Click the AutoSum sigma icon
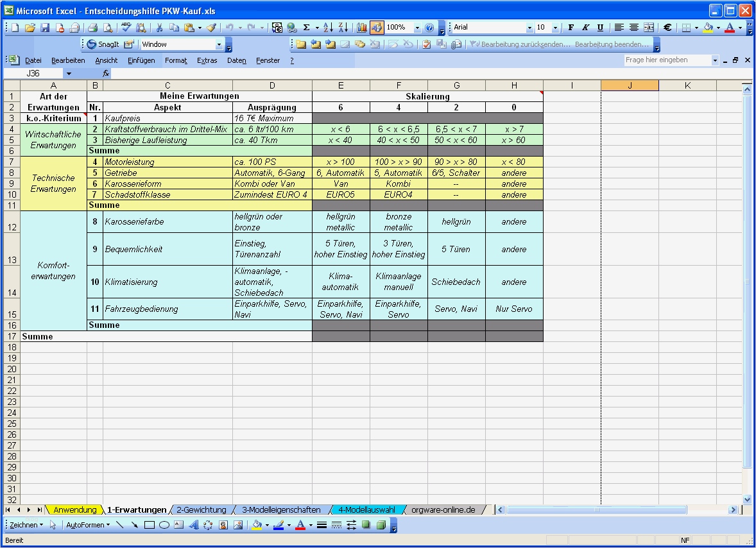The width and height of the screenshot is (756, 548). (306, 28)
